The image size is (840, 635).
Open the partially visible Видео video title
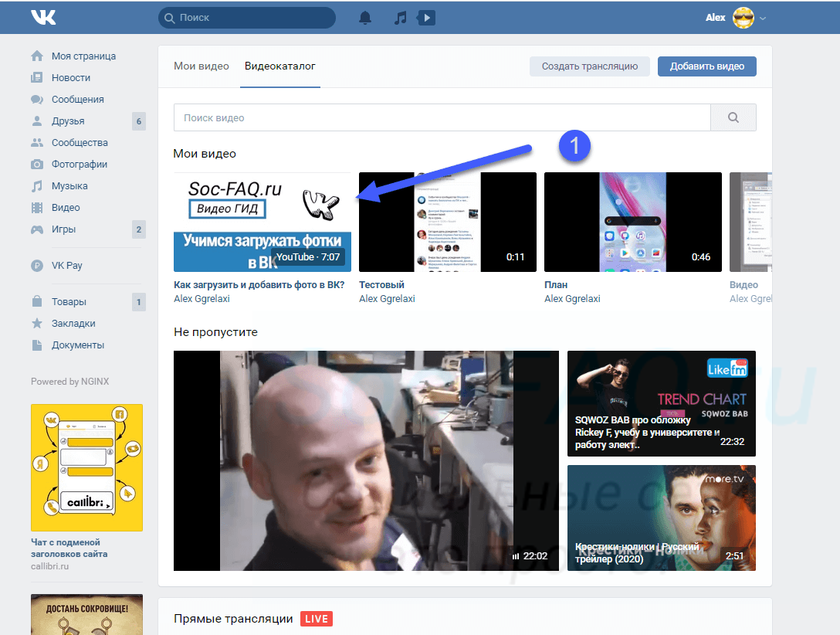(x=743, y=284)
